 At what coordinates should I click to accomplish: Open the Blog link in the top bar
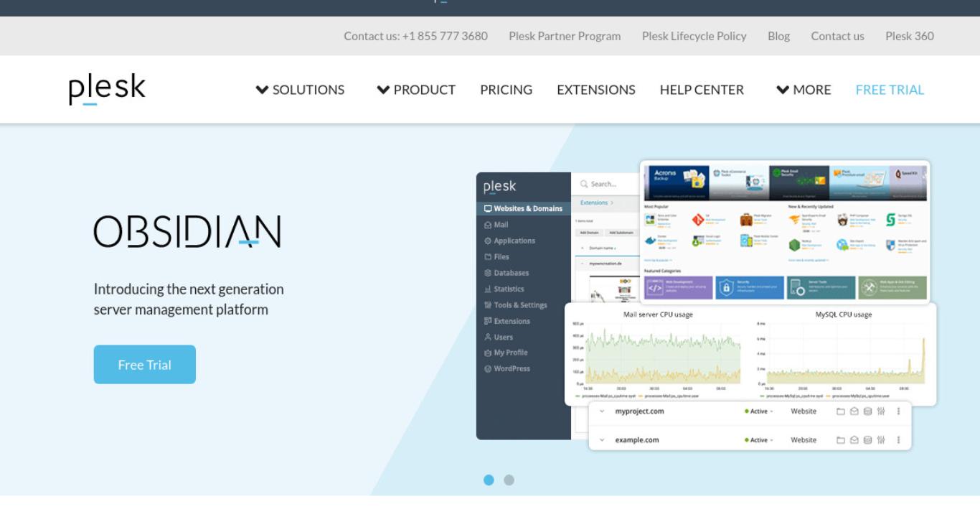[x=778, y=36]
